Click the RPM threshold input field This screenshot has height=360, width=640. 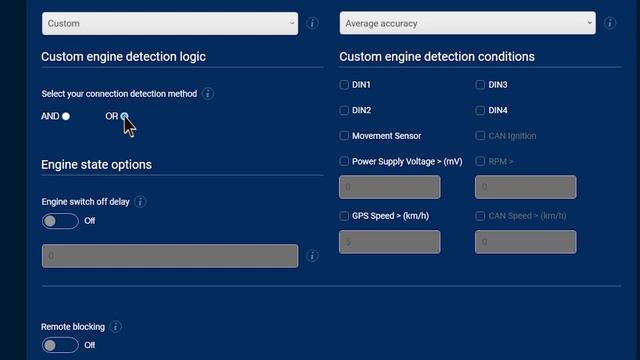pyautogui.click(x=526, y=187)
